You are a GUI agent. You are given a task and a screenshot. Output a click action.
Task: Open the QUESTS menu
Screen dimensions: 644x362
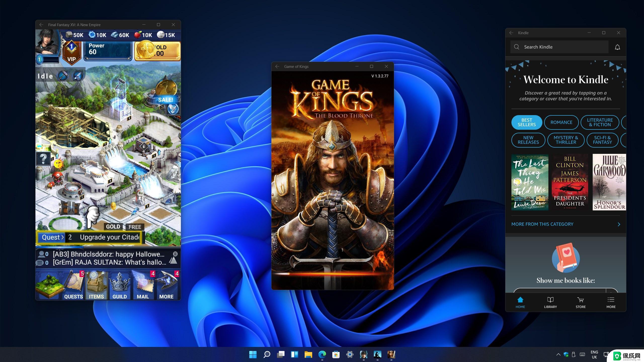(73, 286)
